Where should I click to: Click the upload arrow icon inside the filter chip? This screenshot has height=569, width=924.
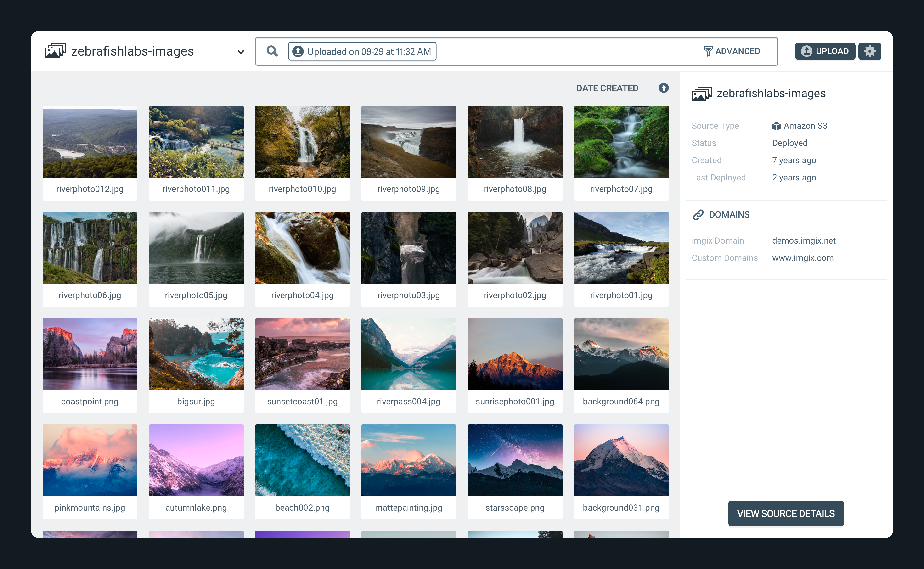click(x=298, y=51)
